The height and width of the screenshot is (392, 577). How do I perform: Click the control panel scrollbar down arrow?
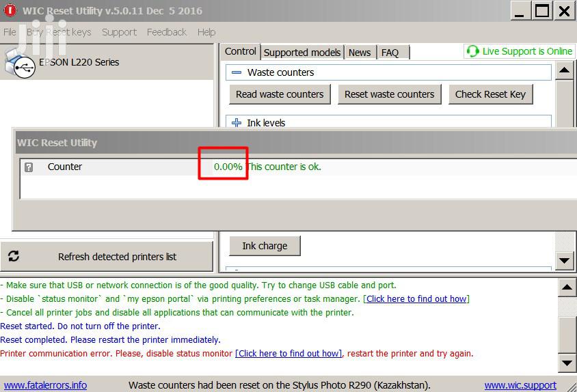click(x=565, y=261)
